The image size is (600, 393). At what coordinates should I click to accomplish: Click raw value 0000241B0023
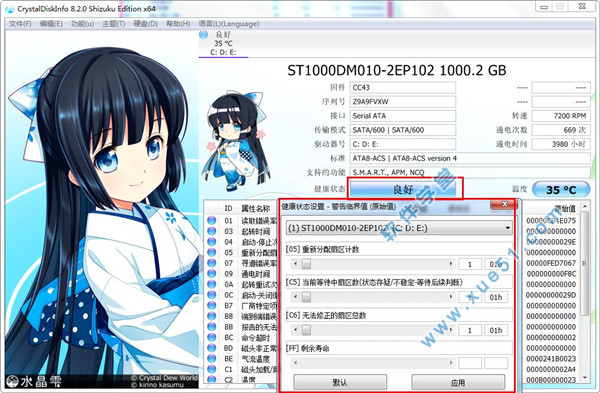tap(551, 359)
